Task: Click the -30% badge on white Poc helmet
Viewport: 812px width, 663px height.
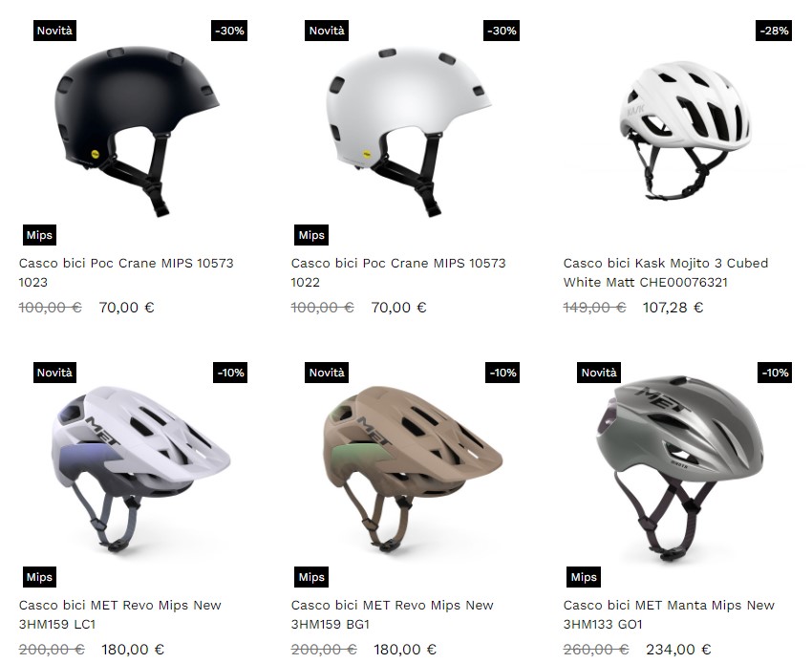Action: click(x=502, y=31)
